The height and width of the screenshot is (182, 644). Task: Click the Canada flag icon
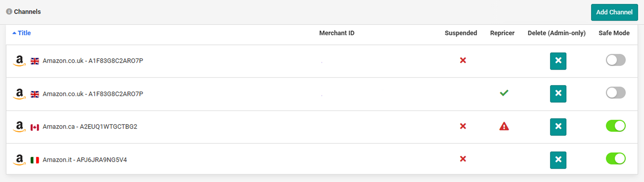click(x=35, y=127)
